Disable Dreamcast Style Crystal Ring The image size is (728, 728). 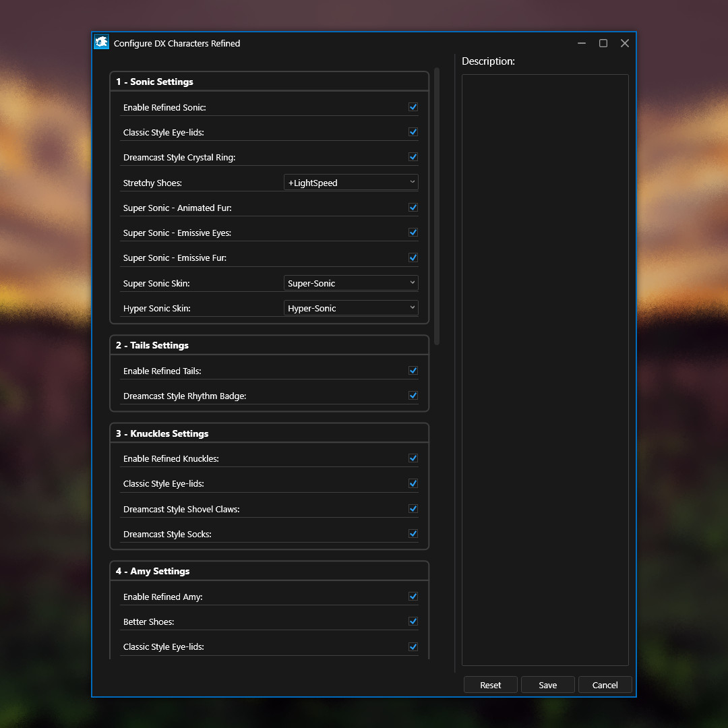pos(413,156)
